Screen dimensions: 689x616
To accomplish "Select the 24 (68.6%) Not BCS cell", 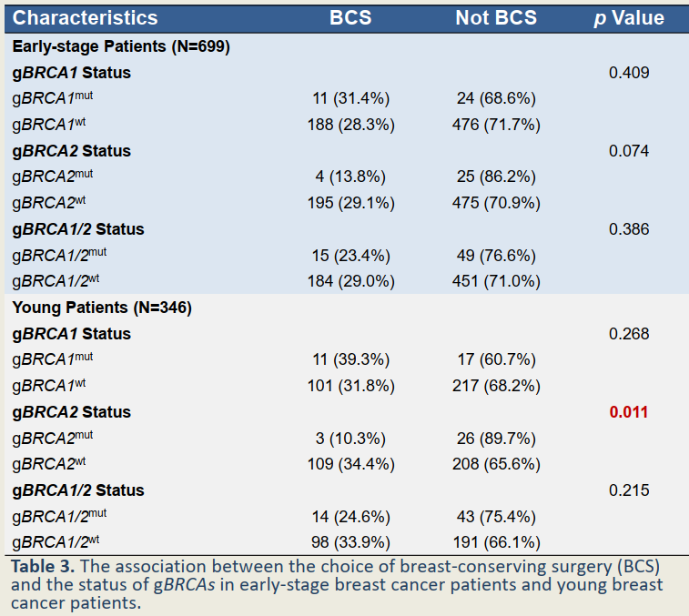I will pos(495,98).
